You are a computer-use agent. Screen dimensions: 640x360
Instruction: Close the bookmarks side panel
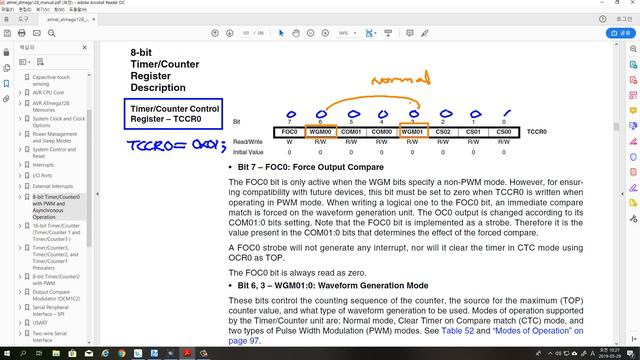(84, 47)
